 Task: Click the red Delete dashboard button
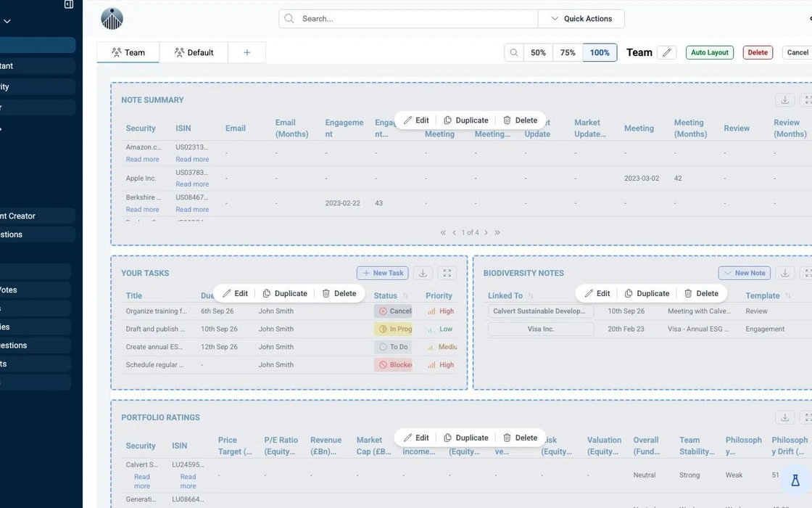pos(758,52)
